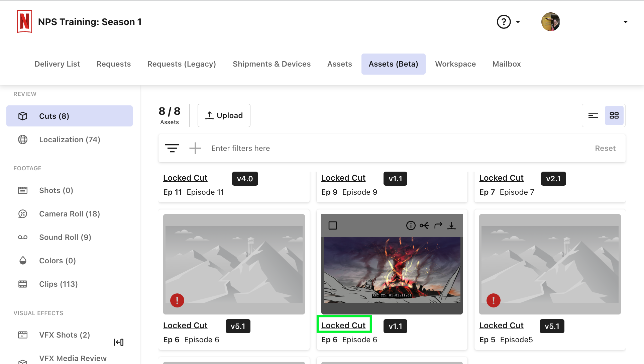
Task: Open Camera Roll (18) category
Action: 70,214
